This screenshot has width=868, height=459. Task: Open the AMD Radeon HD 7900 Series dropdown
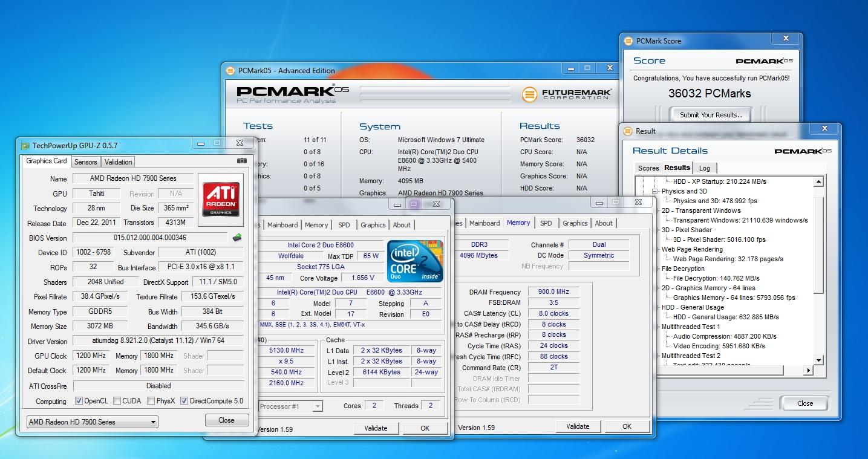pos(93,422)
